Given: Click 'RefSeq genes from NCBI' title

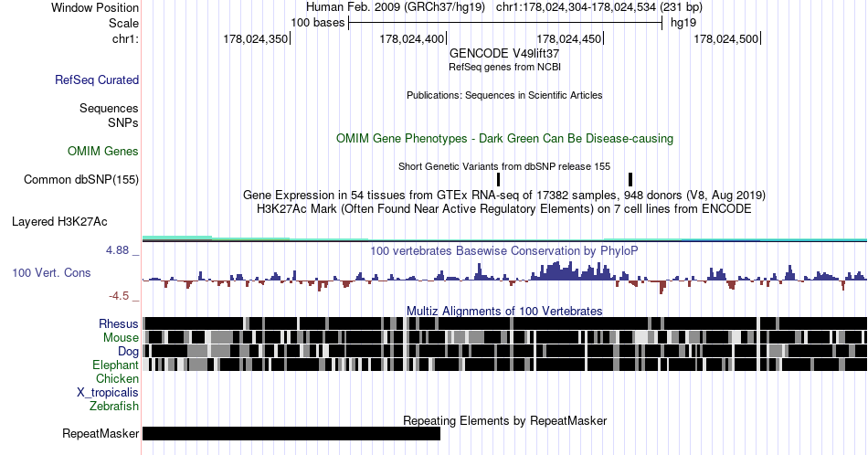Looking at the screenshot, I should [504, 67].
